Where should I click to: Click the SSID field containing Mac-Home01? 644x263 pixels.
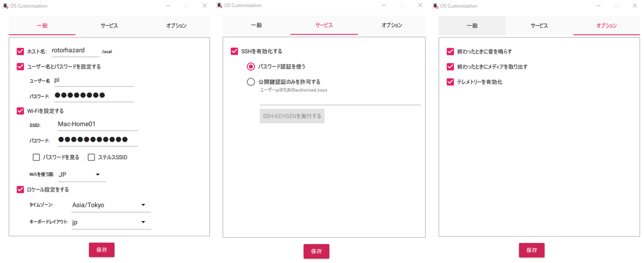98,124
